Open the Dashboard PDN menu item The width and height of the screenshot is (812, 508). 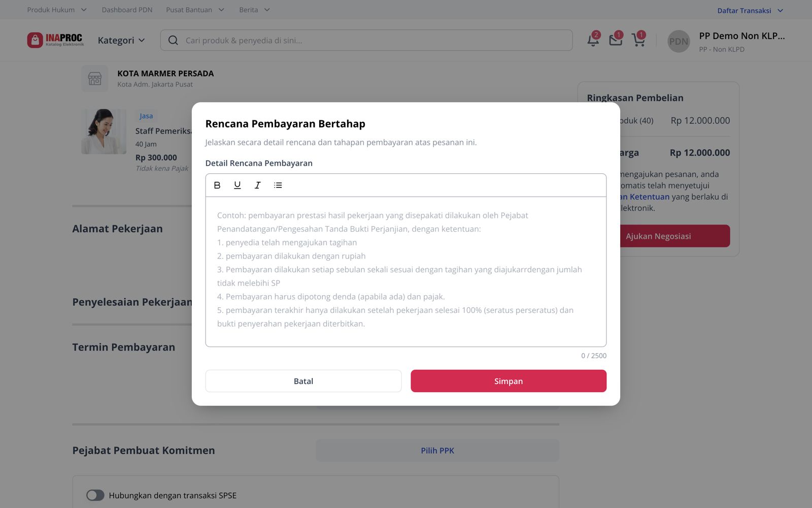[127, 10]
